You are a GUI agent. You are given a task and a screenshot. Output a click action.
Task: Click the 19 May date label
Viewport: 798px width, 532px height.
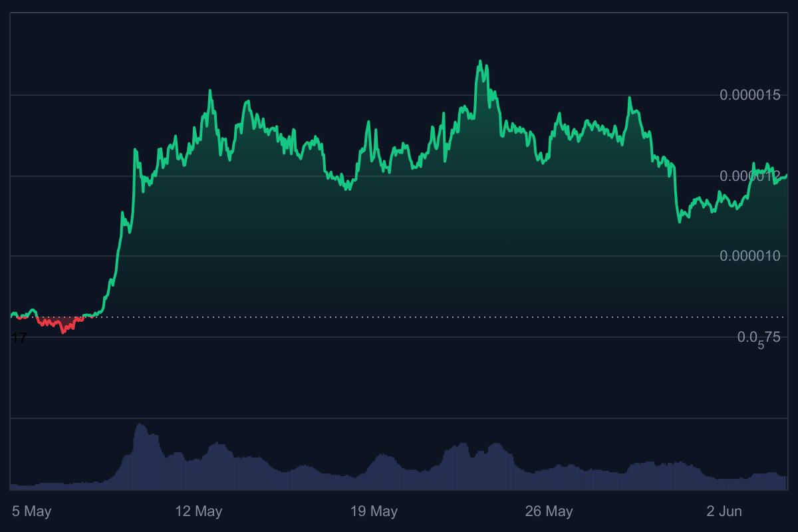pos(374,511)
